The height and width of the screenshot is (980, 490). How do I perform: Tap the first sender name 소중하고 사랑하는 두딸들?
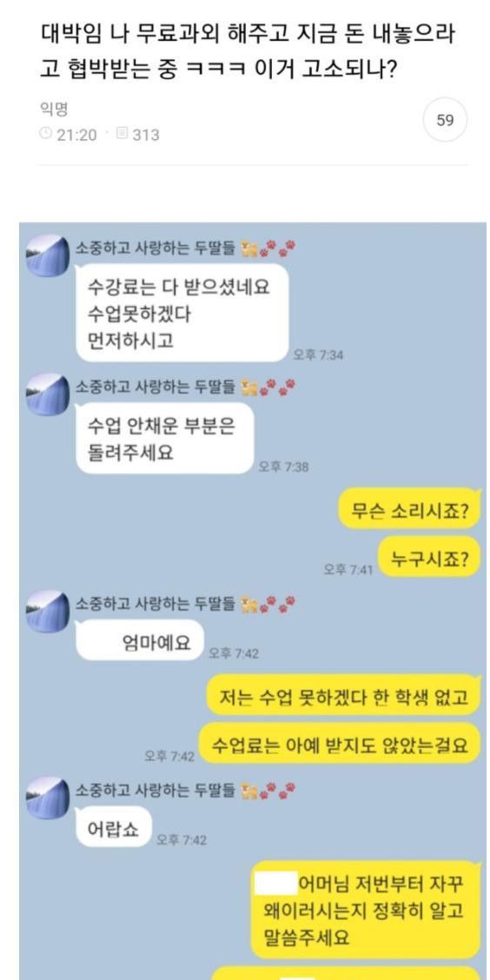(x=156, y=248)
